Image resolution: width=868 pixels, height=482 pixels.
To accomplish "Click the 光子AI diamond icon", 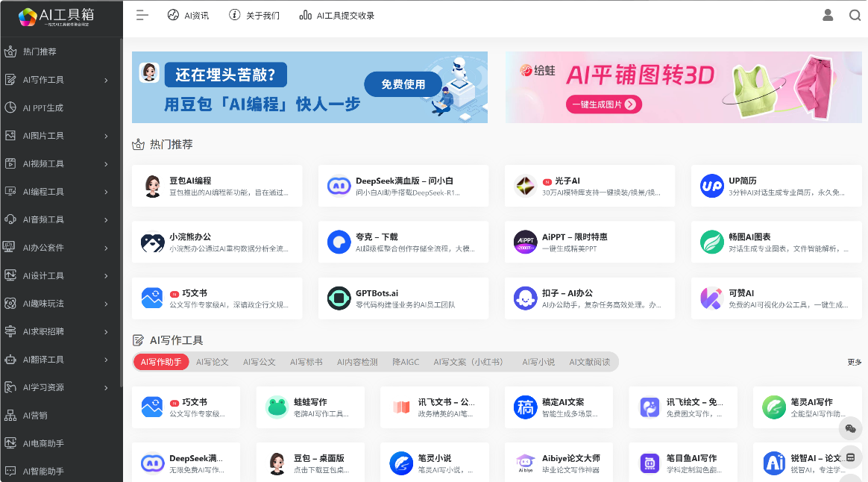I will click(x=525, y=186).
